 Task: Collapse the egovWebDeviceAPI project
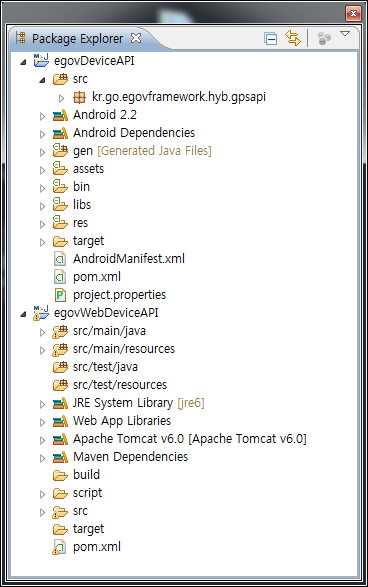point(23,314)
